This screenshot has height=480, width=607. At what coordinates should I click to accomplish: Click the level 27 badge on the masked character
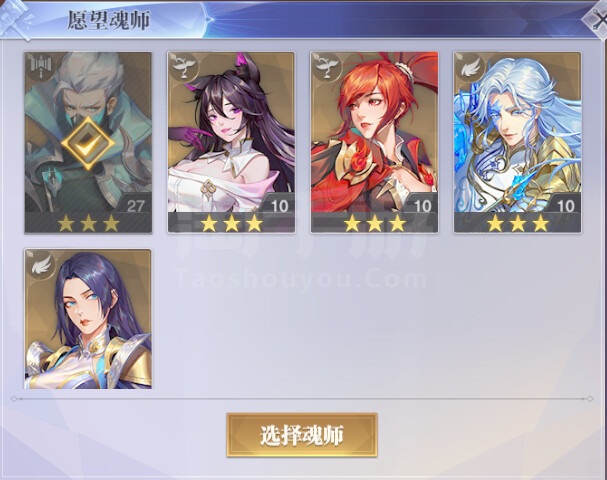[135, 205]
